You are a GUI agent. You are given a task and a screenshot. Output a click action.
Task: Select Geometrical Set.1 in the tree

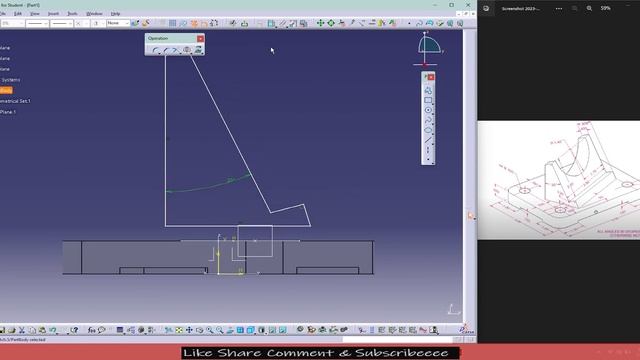15,101
